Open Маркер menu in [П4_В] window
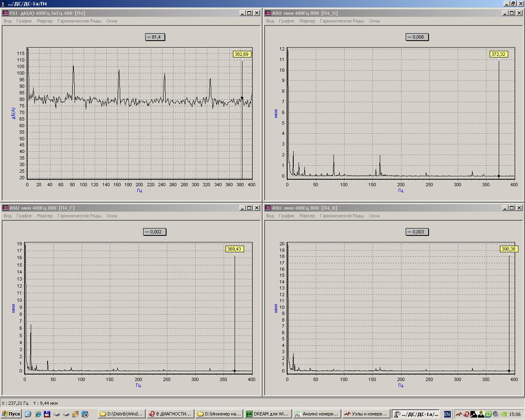The image size is (525, 420). pyautogui.click(x=307, y=216)
